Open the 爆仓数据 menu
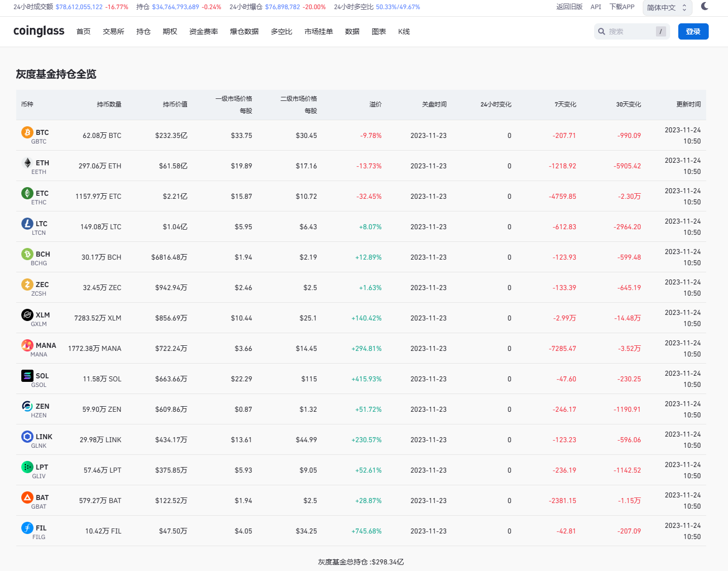728x571 pixels. pos(244,31)
